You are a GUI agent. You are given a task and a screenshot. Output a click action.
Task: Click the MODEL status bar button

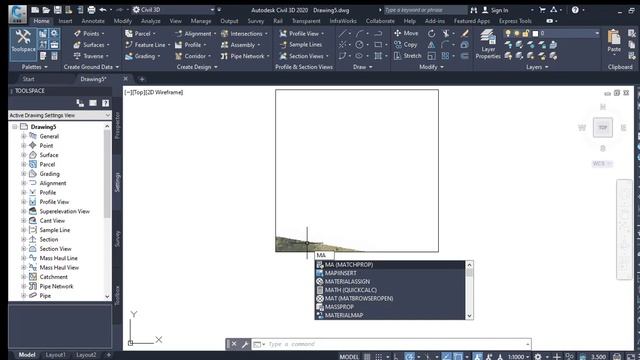coord(349,357)
